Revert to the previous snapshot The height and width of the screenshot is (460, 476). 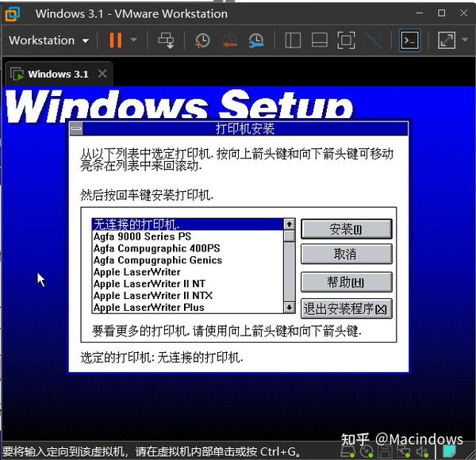click(230, 40)
